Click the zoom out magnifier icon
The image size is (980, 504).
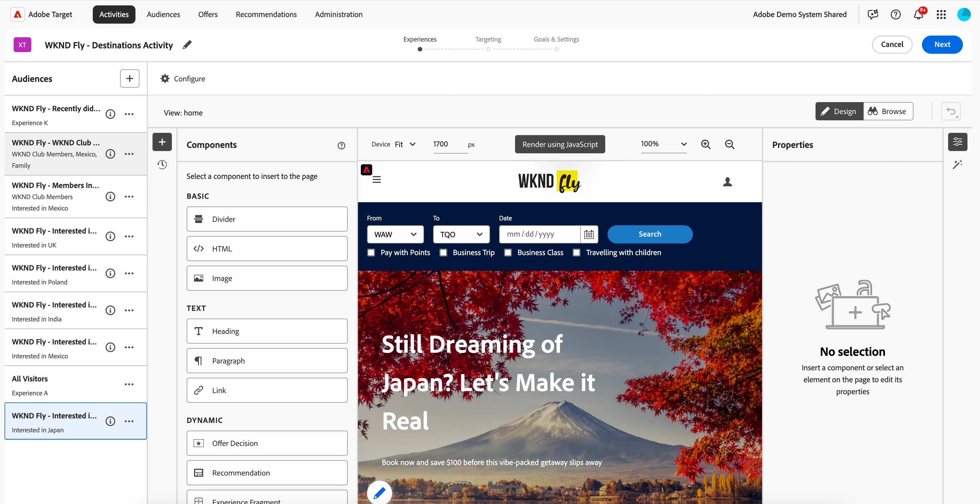click(x=729, y=144)
